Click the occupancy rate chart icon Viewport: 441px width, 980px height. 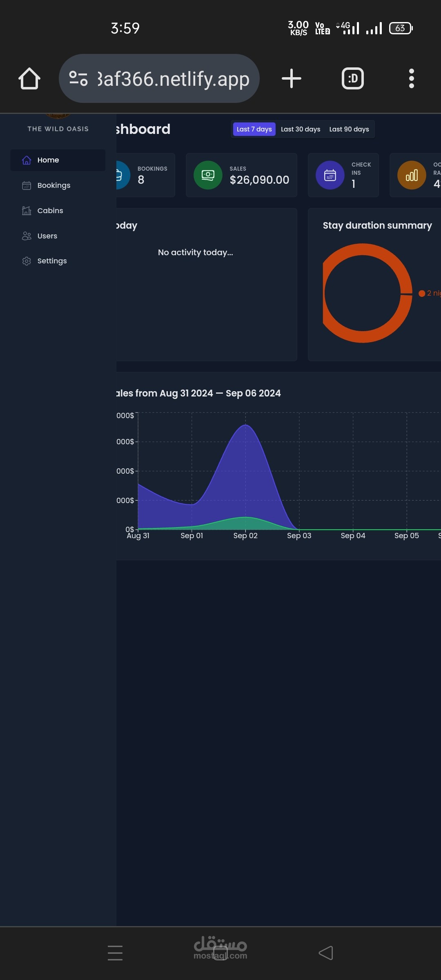(412, 175)
